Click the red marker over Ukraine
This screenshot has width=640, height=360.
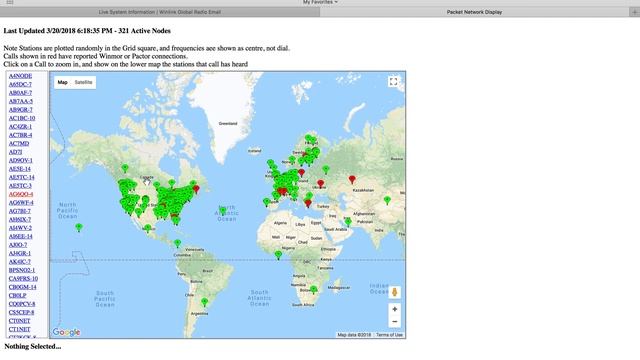321,184
